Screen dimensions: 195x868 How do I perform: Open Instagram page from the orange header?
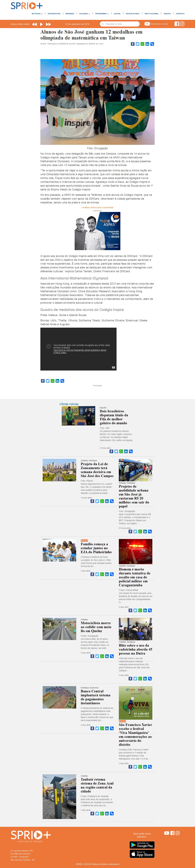click(182, 24)
